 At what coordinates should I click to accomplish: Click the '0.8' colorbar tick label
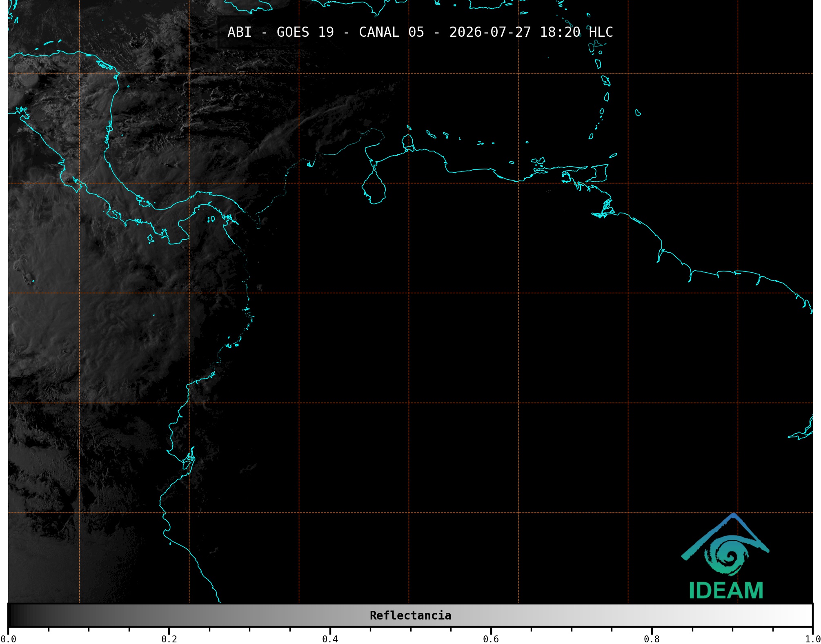click(652, 639)
